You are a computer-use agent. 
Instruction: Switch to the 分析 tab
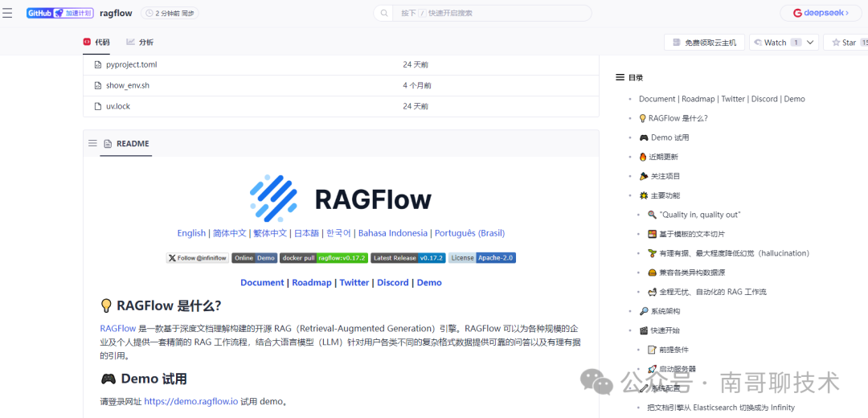click(x=140, y=42)
